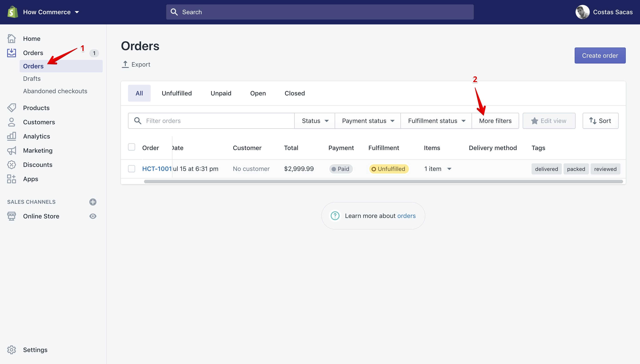Screen dimensions: 640x364
Task: Click the delivered tag
Action: click(x=547, y=169)
